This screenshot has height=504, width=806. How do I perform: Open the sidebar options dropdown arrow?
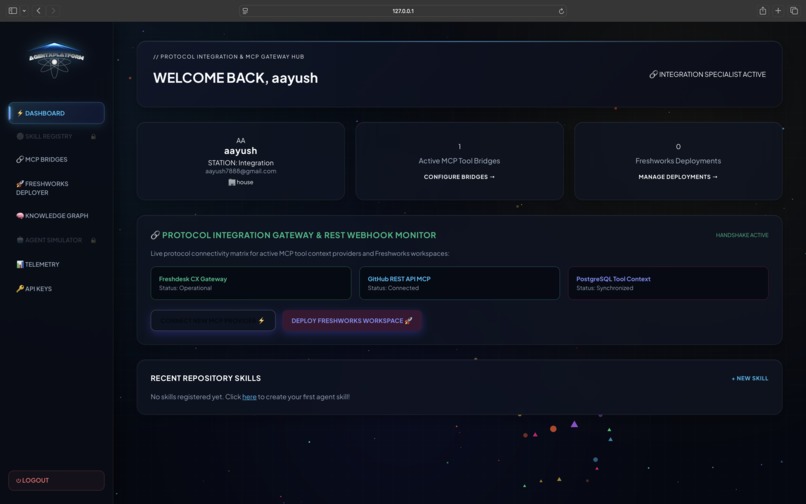point(24,11)
